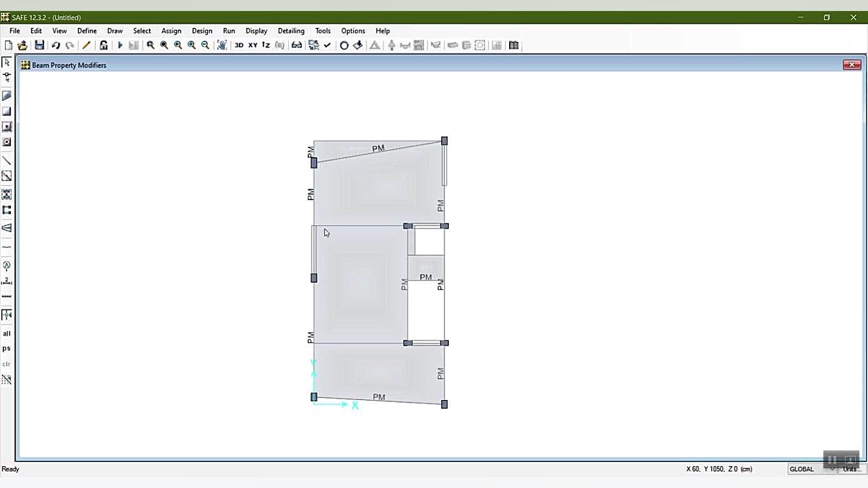Click the Draw Dimension Lines tool
868x488 pixels.
[x=6, y=281]
